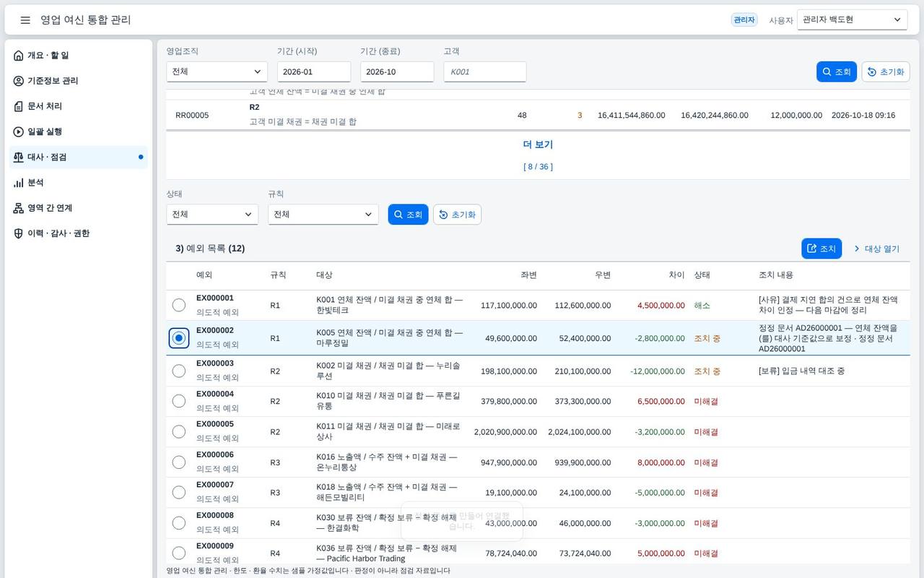Click the shield icon for 이력 · 감사 · 권한

19,233
